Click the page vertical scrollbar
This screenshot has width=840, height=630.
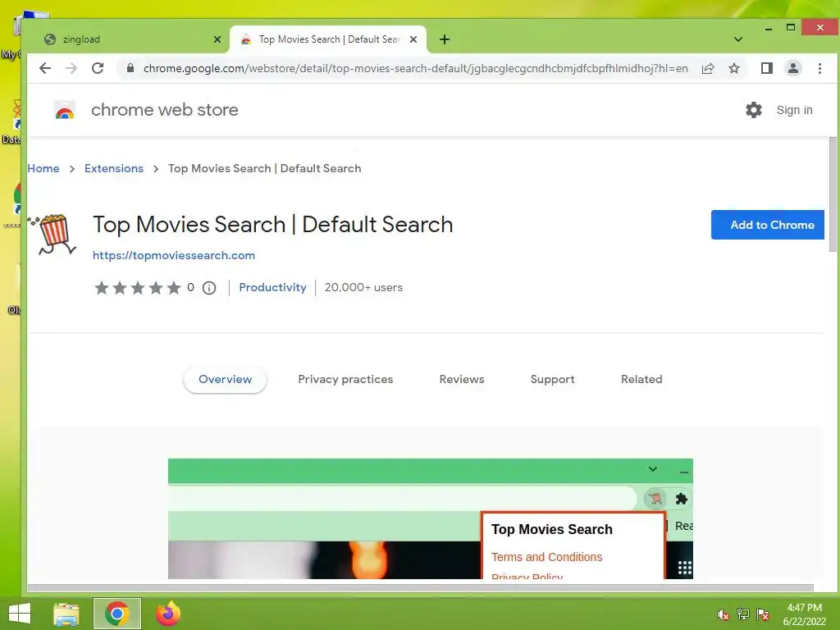pyautogui.click(x=833, y=194)
